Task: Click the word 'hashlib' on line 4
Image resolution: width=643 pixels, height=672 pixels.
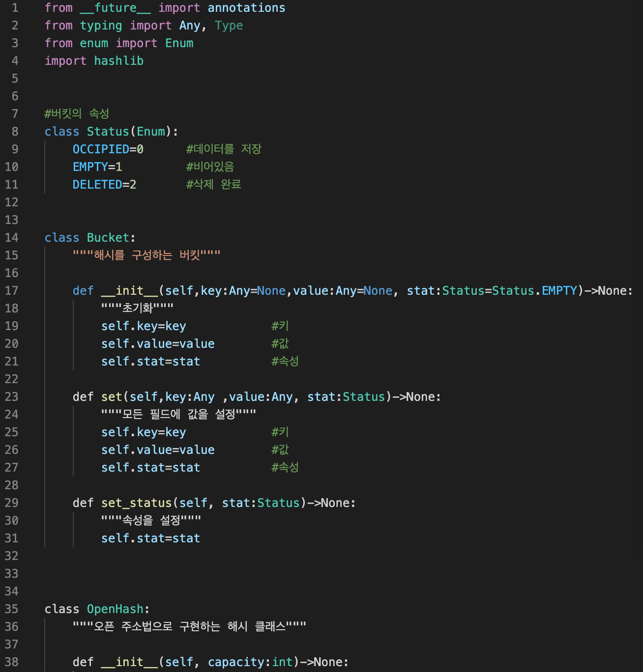Action: 118,61
